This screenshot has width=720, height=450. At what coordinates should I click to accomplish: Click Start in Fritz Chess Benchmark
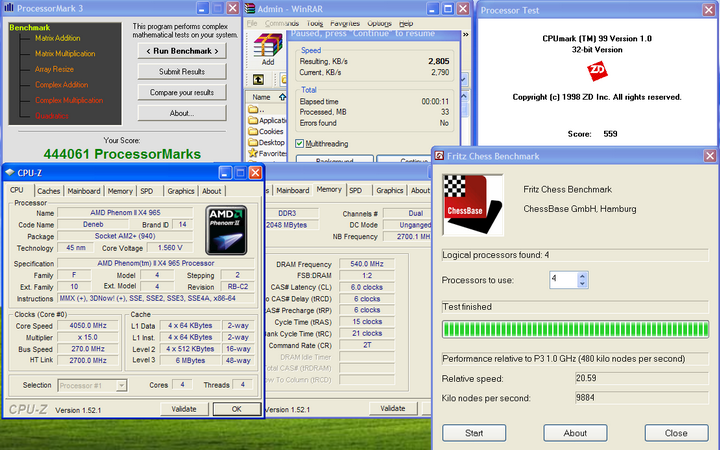point(474,433)
